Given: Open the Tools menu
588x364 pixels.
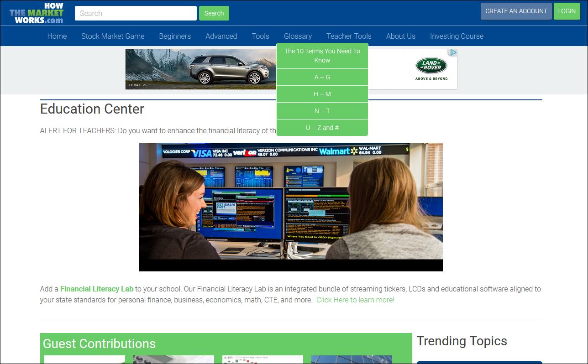Looking at the screenshot, I should tap(260, 36).
